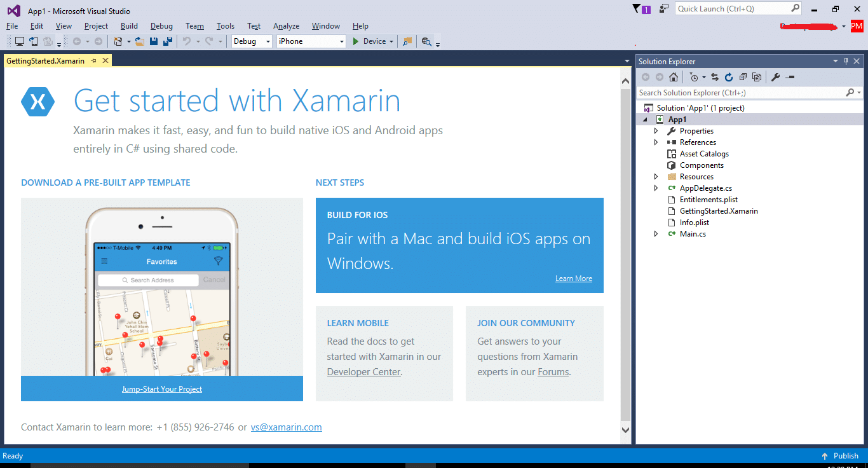
Task: Open the Project menu
Action: (x=96, y=26)
